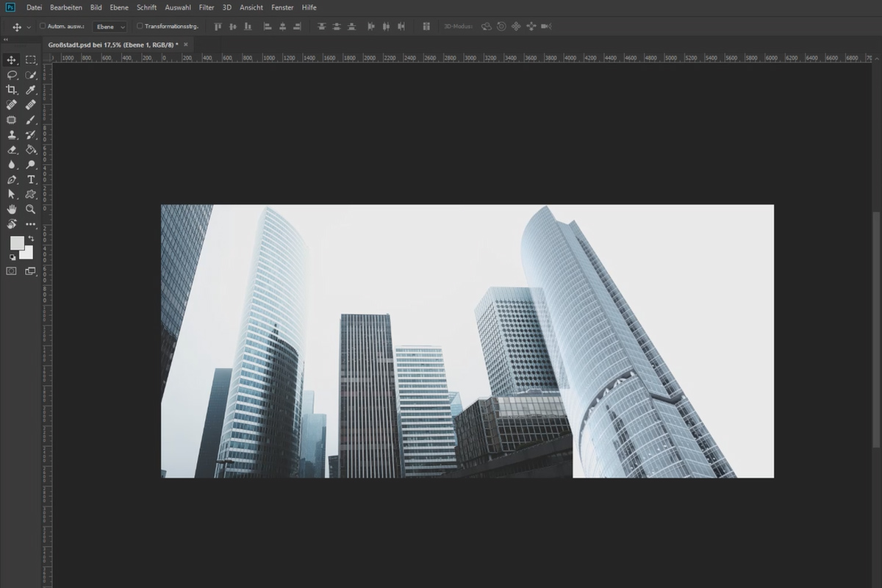This screenshot has height=588, width=882.
Task: Click the foreground color swatch
Action: pyautogui.click(x=16, y=243)
